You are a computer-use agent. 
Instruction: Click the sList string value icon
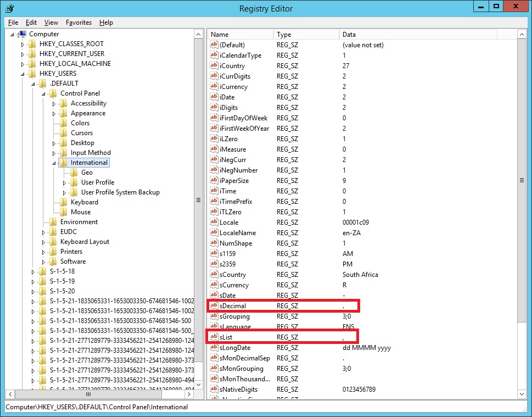214,337
